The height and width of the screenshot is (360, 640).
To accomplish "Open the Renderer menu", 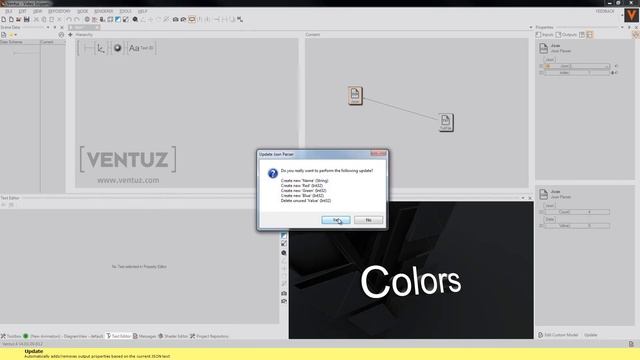I will tap(104, 11).
